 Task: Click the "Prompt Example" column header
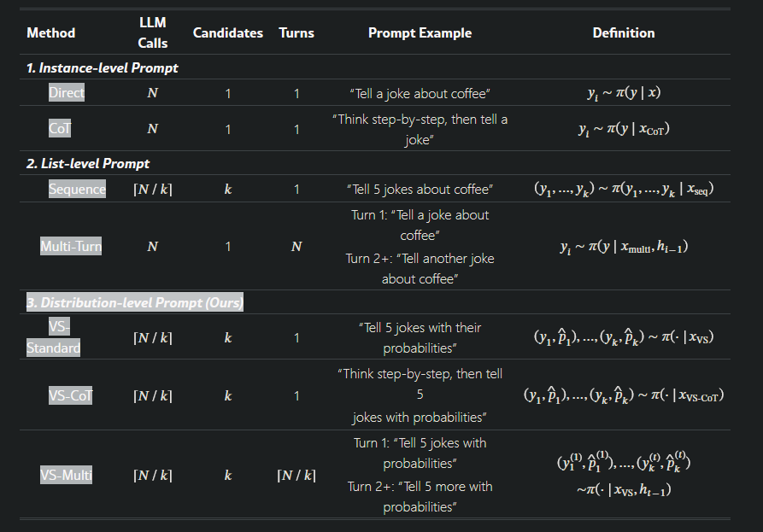420,33
